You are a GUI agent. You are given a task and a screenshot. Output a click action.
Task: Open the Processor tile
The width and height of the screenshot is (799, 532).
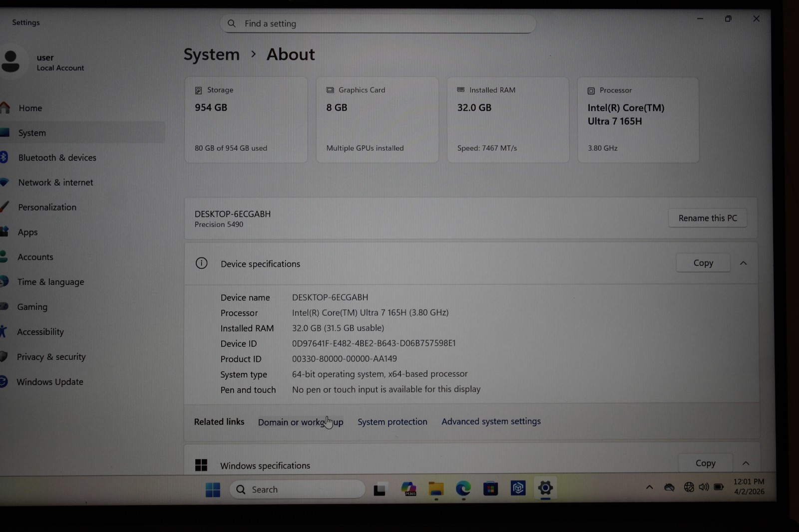click(638, 120)
